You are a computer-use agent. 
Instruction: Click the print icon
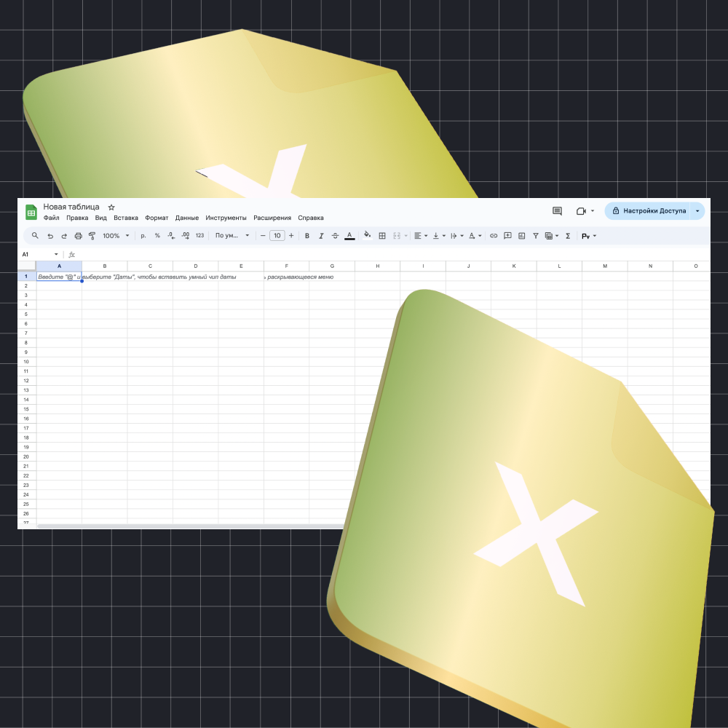tap(78, 236)
